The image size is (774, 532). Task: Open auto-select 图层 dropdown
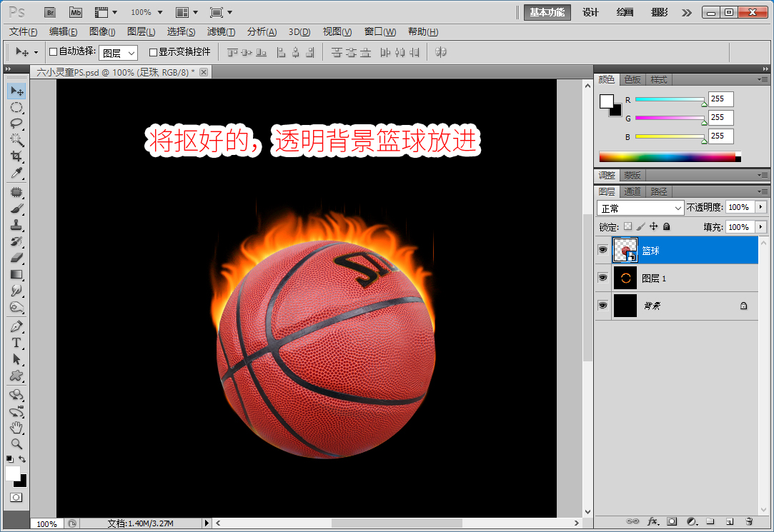click(x=118, y=53)
